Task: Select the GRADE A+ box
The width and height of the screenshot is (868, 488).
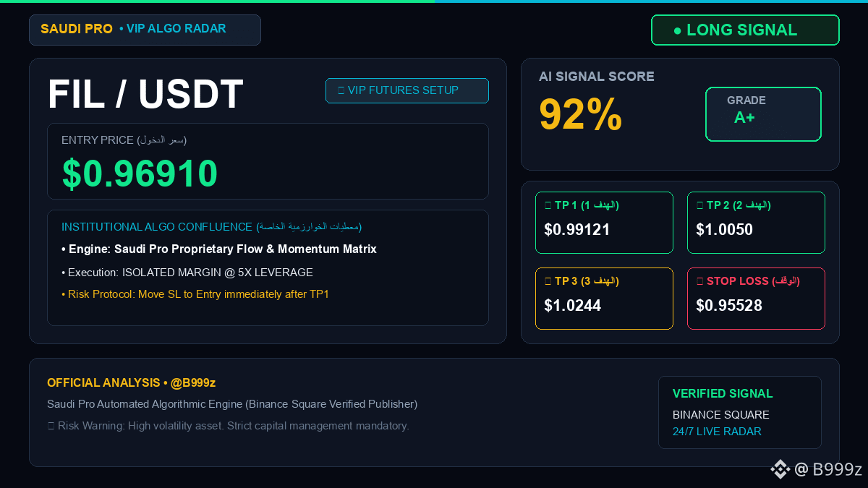Action: click(763, 114)
